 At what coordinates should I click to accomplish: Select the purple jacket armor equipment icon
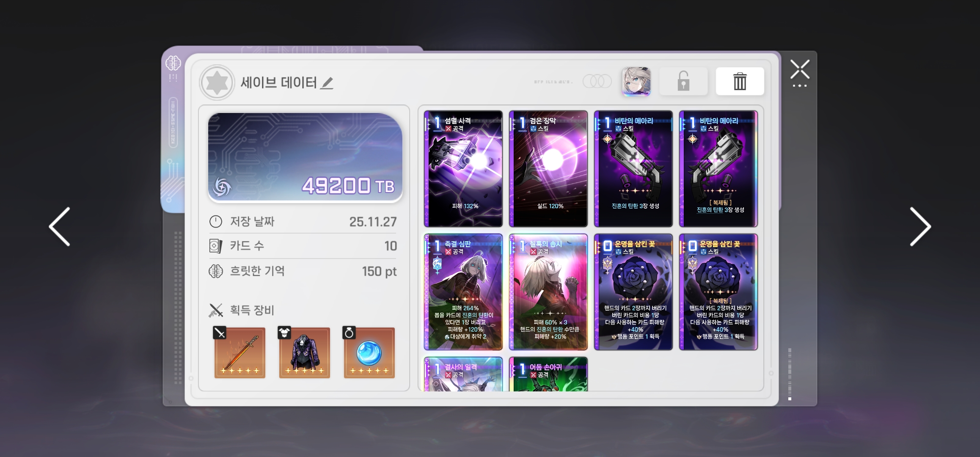[305, 352]
